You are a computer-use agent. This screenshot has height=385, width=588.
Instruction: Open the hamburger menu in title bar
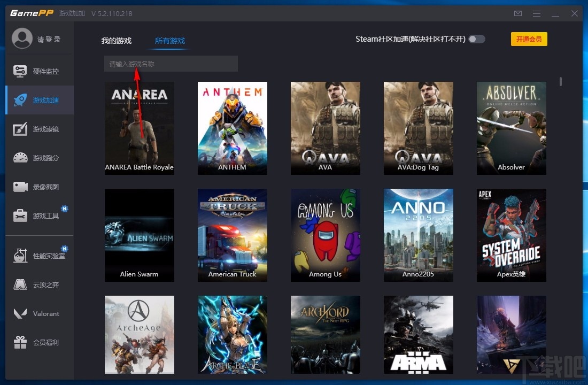(537, 13)
